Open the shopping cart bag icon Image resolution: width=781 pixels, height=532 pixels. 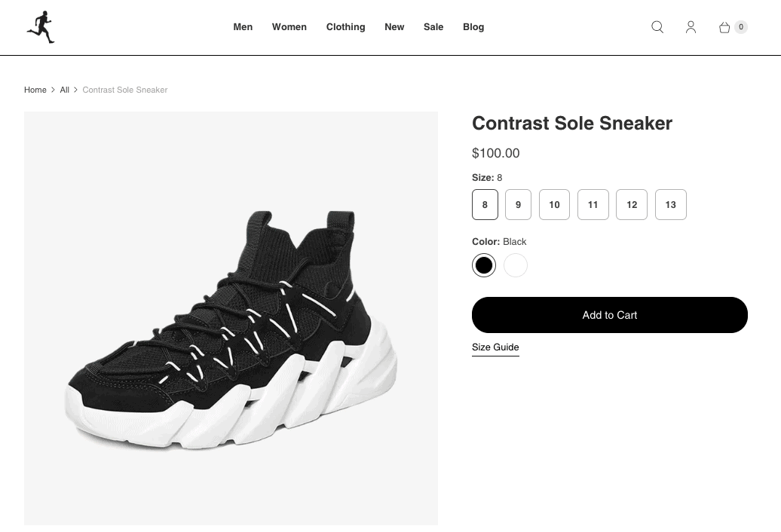[x=725, y=27]
